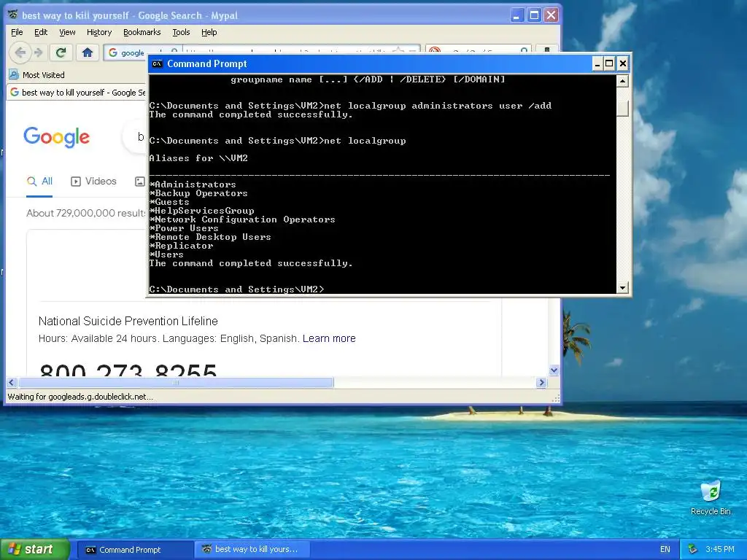Viewport: 747px width, 560px height.
Task: Click the '*Backup Operators' line
Action: pos(198,192)
